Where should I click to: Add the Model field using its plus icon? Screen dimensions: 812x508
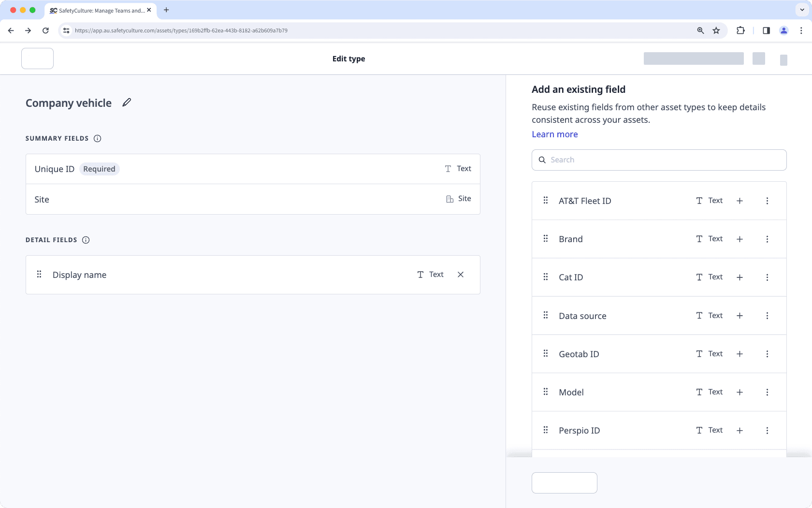tap(739, 392)
